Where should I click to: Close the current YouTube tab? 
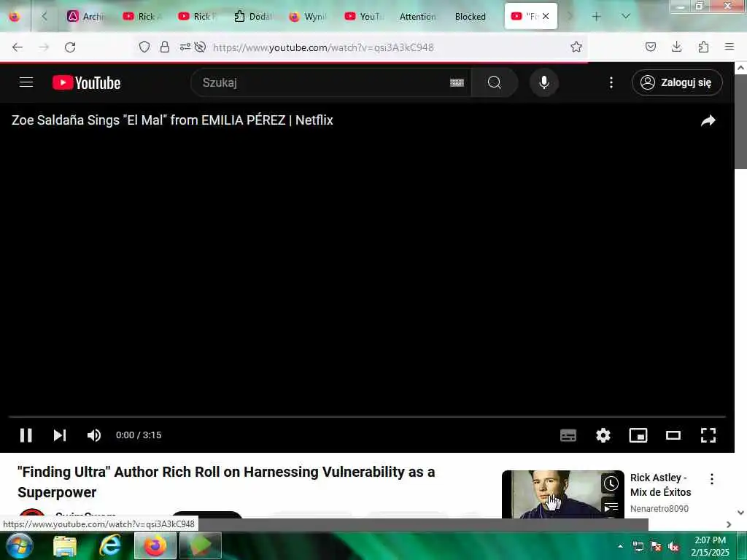pos(546,16)
